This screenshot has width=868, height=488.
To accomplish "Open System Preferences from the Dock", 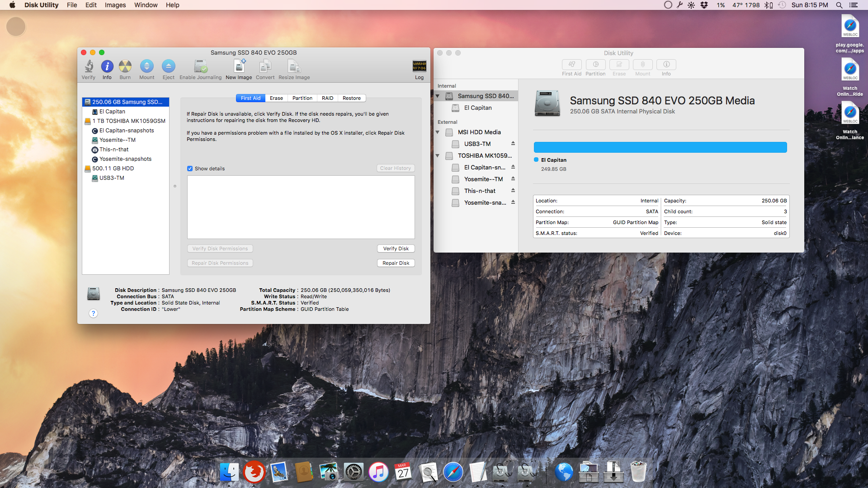I will [x=354, y=472].
